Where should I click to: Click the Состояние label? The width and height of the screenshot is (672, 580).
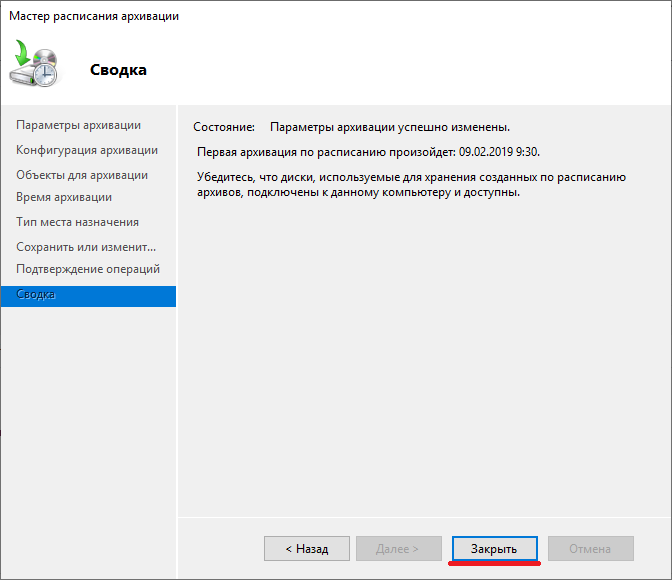pyautogui.click(x=224, y=127)
